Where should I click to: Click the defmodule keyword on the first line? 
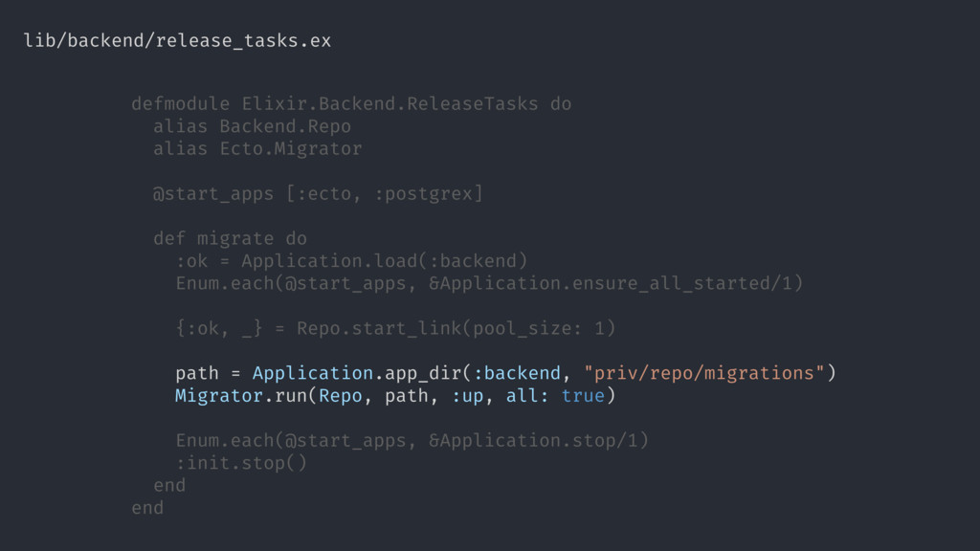[x=181, y=103]
